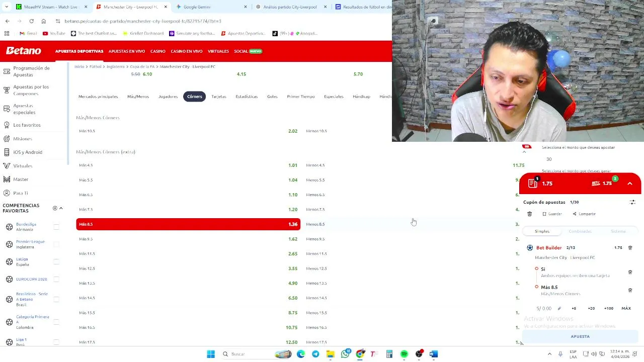Deselect the highlighted Más 8.5 odds

click(x=188, y=224)
